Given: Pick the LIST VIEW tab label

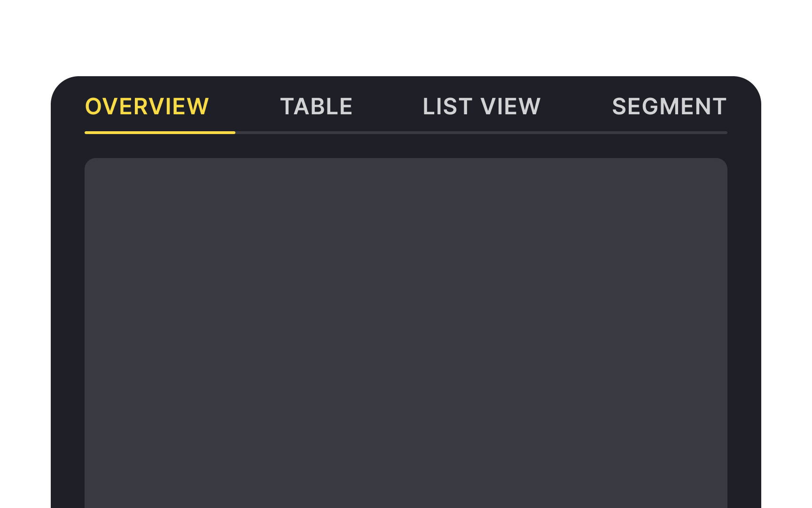Looking at the screenshot, I should click(482, 106).
